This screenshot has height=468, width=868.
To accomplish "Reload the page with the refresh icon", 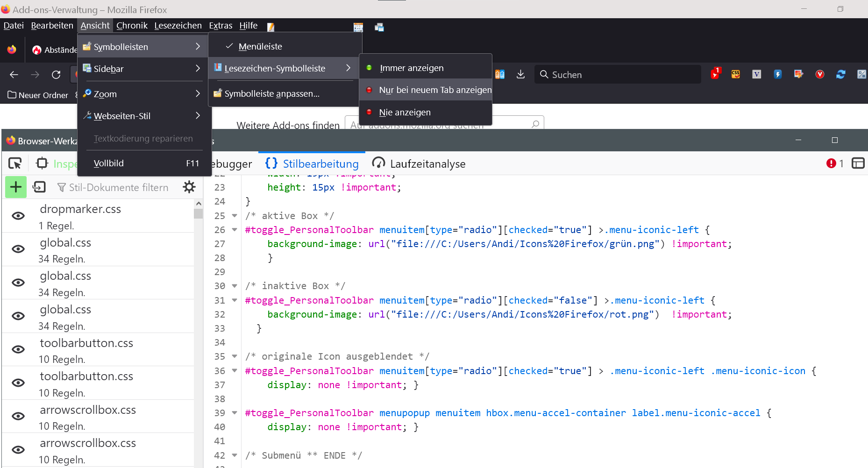I will [x=56, y=75].
